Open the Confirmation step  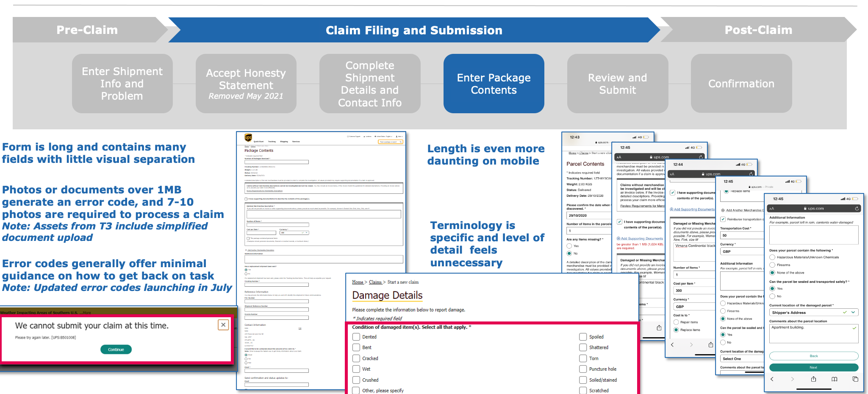click(x=741, y=84)
